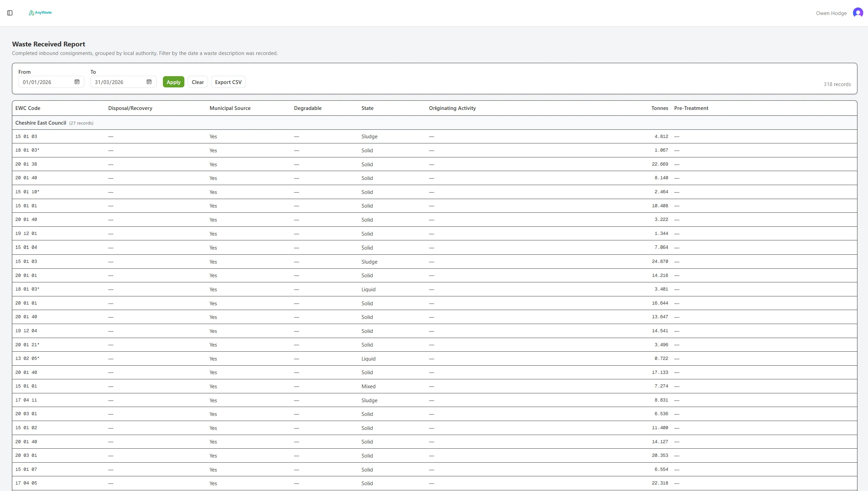
Task: Click tonnes value 17.133
Action: click(660, 373)
